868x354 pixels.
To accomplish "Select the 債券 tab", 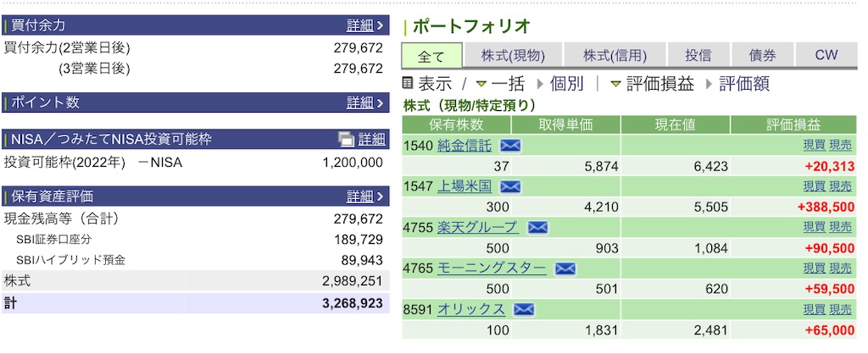I will (762, 55).
